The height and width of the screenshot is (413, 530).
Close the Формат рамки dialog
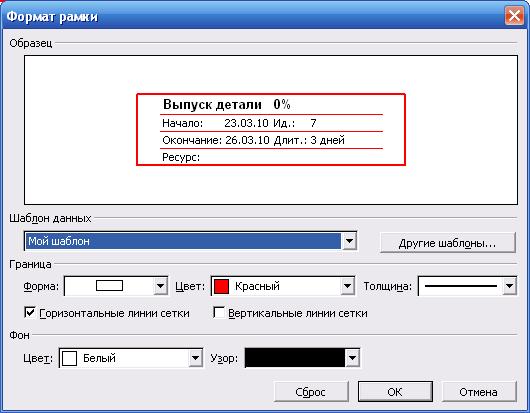(x=514, y=15)
